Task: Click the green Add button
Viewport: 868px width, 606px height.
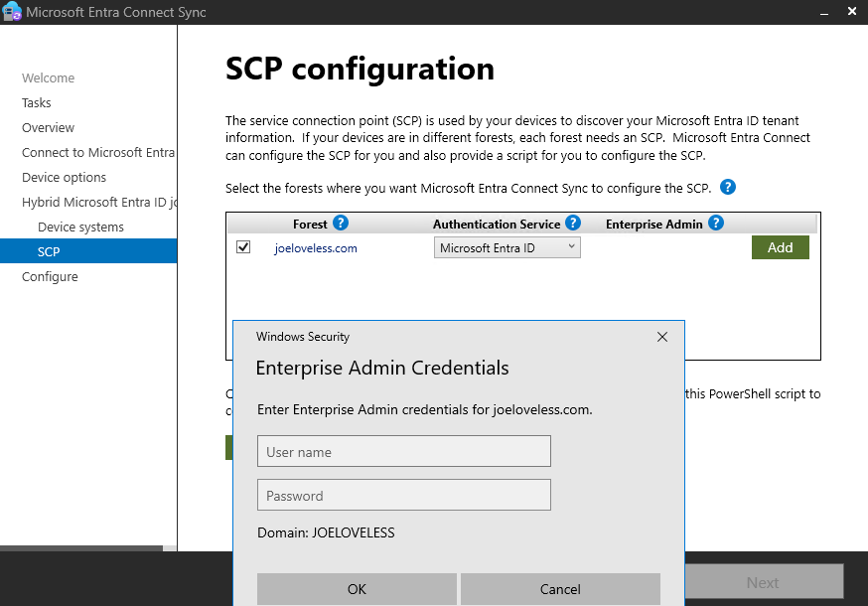Action: [x=780, y=247]
